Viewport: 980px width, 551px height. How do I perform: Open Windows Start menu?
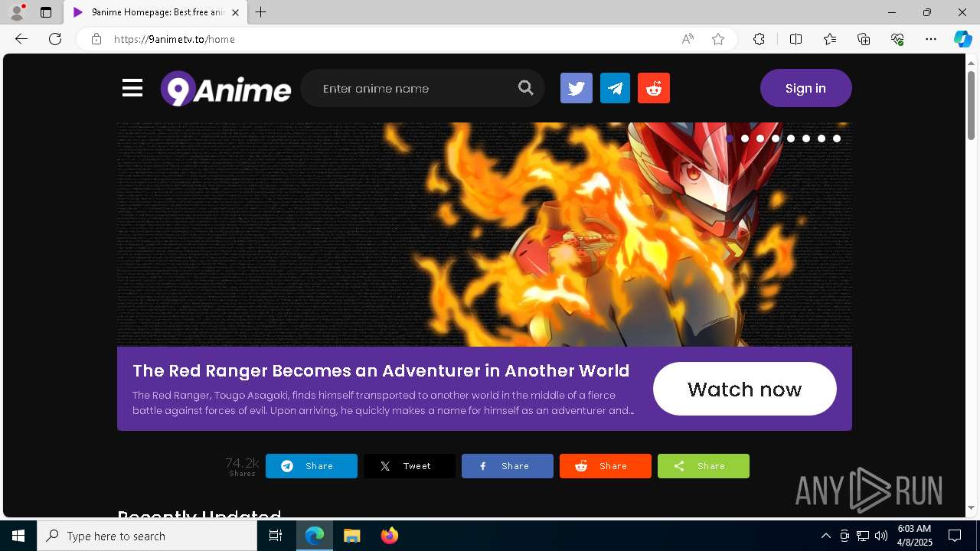coord(18,536)
